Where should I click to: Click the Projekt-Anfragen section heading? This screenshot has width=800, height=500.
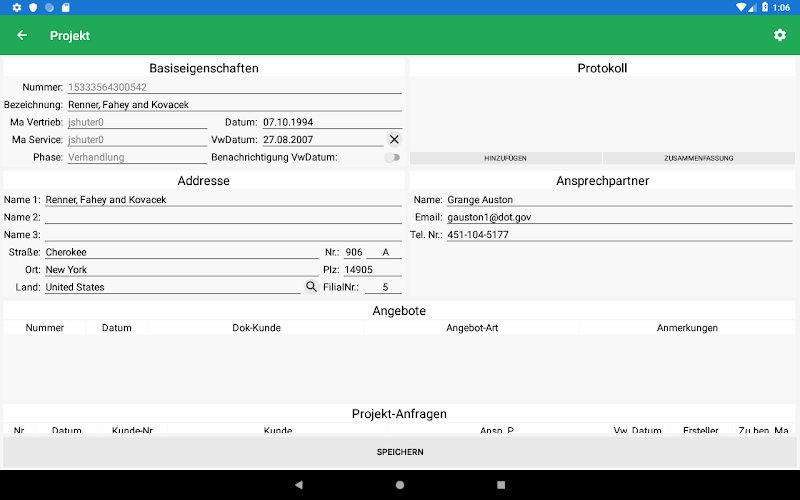point(399,414)
